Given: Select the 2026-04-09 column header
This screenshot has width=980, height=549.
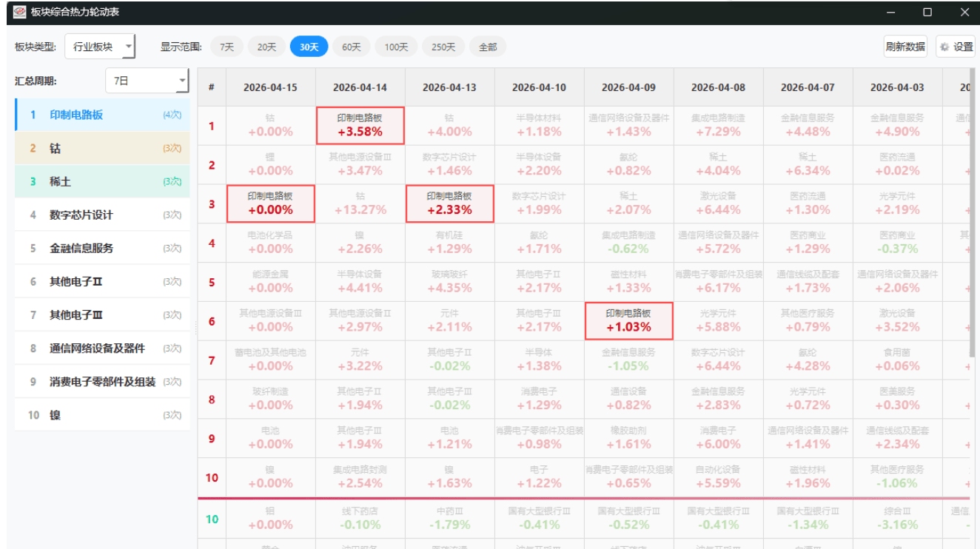Looking at the screenshot, I should [x=629, y=87].
